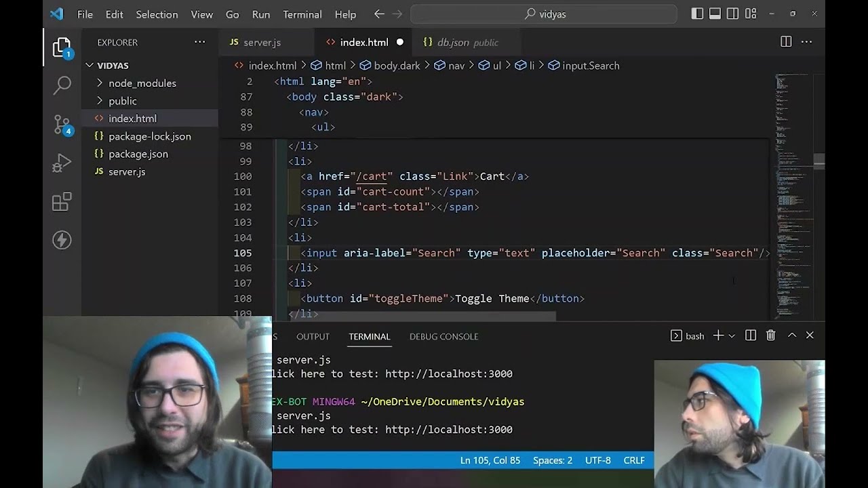Click the unsaved dot on index.html tab
This screenshot has width=868, height=488.
pyautogui.click(x=399, y=42)
